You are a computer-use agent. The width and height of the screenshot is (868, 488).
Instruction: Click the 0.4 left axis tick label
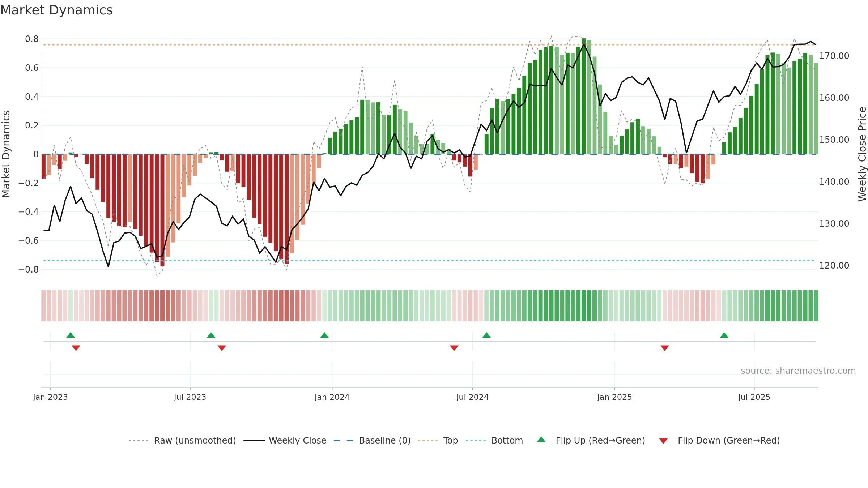(x=32, y=97)
